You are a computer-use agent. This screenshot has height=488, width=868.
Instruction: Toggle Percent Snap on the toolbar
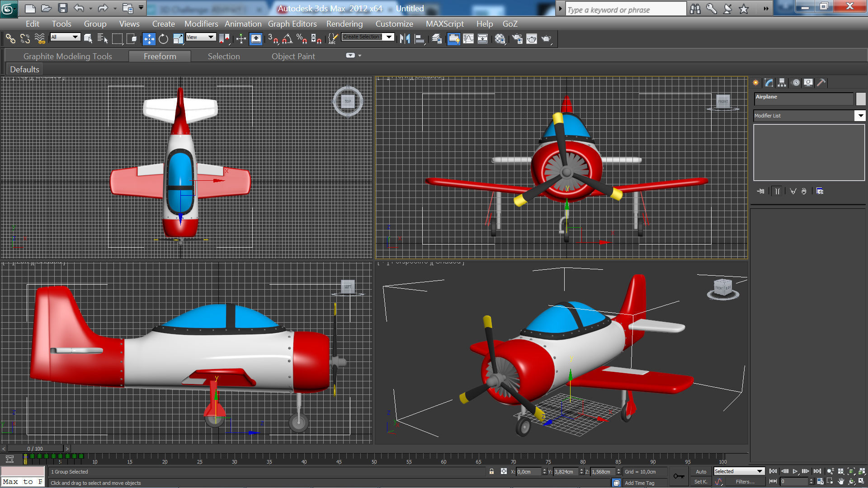[x=302, y=39]
